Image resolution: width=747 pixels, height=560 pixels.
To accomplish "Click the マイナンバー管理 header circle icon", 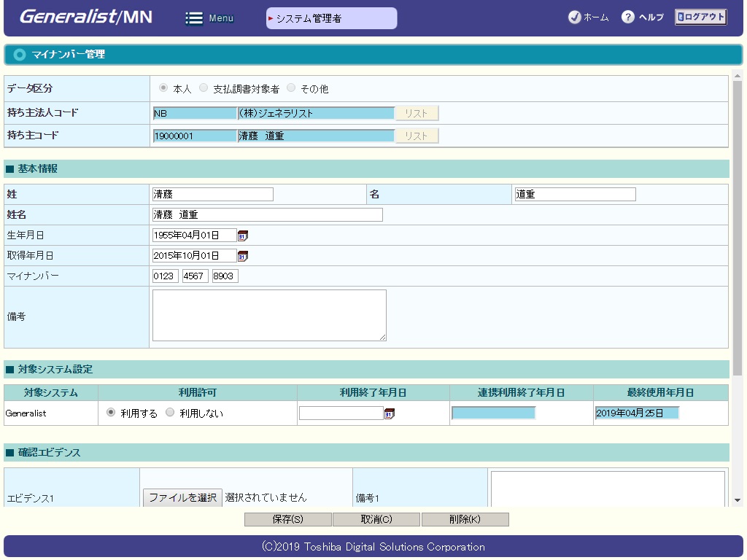I will pos(20,55).
